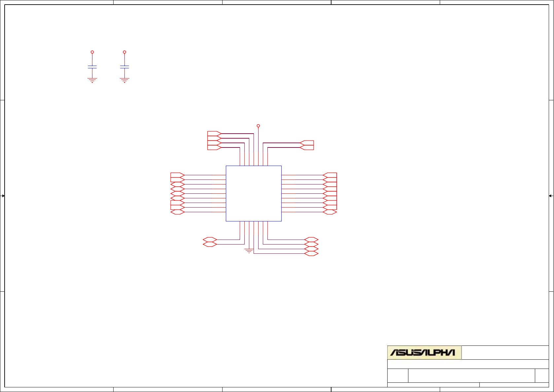Select the ground symbol below the IC
The width and height of the screenshot is (554, 392).
pyautogui.click(x=249, y=251)
